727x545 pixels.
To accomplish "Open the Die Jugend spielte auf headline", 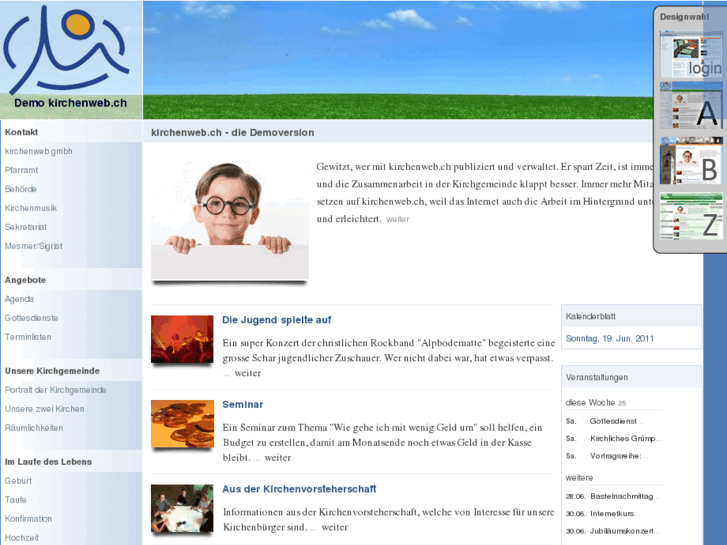I will point(277,320).
